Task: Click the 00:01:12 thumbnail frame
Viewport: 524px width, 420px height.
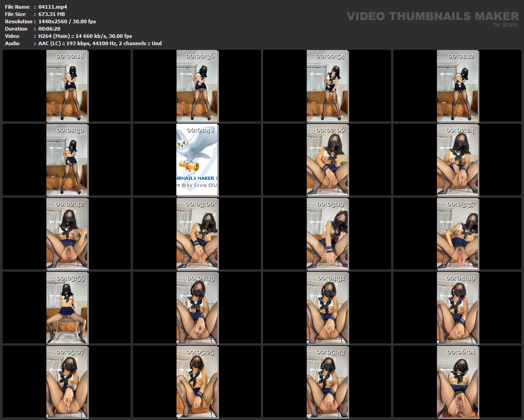Action: [457, 86]
